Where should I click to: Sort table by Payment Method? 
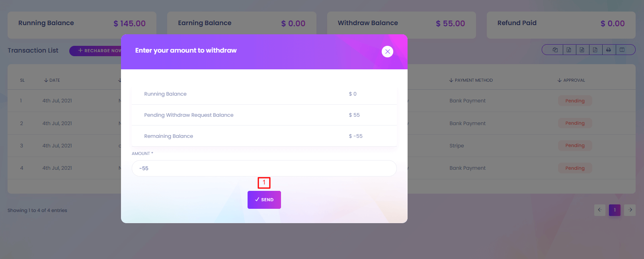(471, 80)
